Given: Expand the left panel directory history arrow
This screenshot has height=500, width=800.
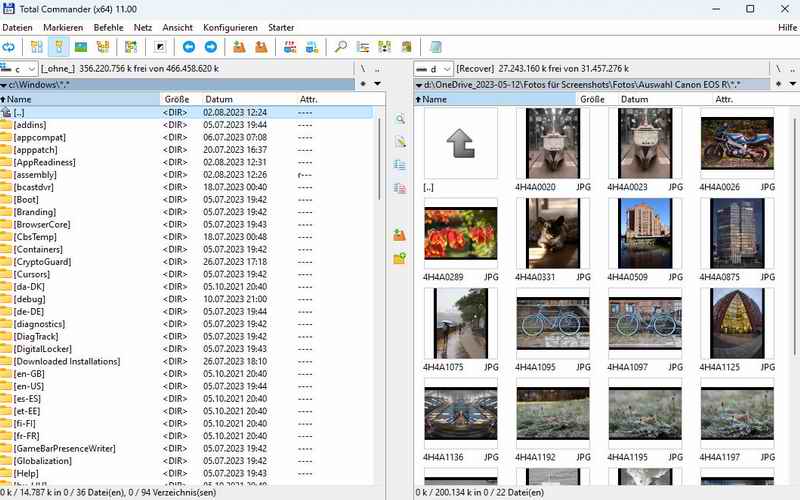Looking at the screenshot, I should point(375,84).
